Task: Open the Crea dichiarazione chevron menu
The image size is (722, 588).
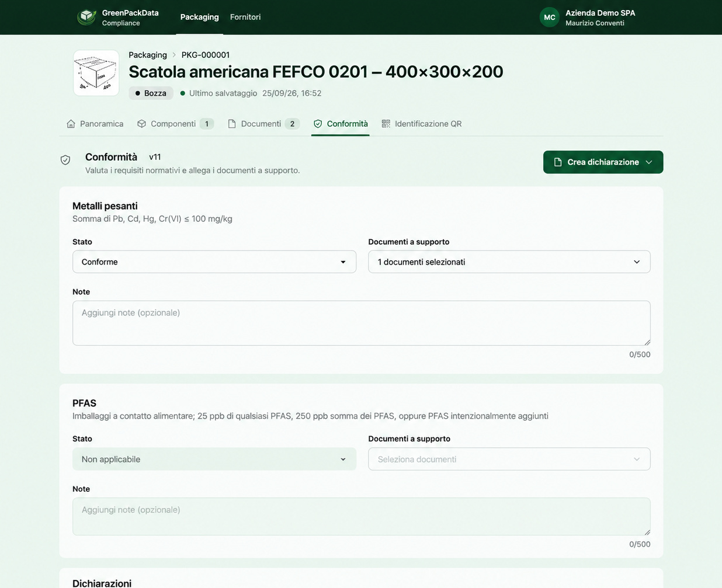Action: [649, 162]
